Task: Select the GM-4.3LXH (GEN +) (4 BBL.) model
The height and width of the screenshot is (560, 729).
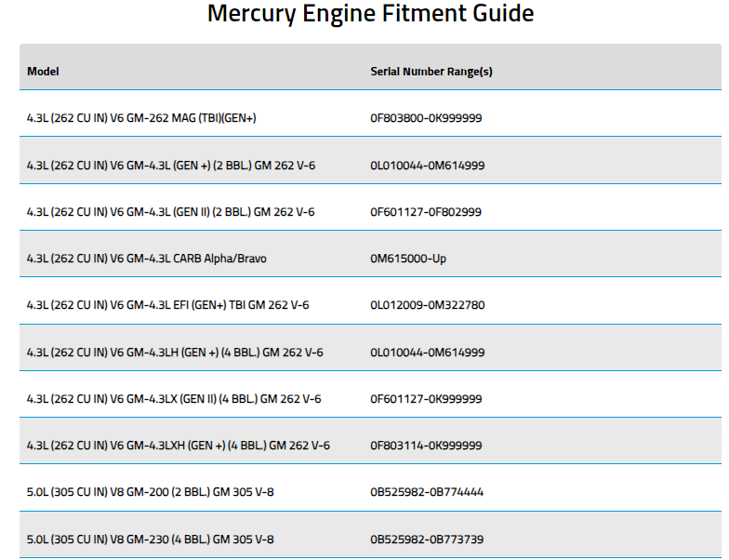Action: pos(179,446)
